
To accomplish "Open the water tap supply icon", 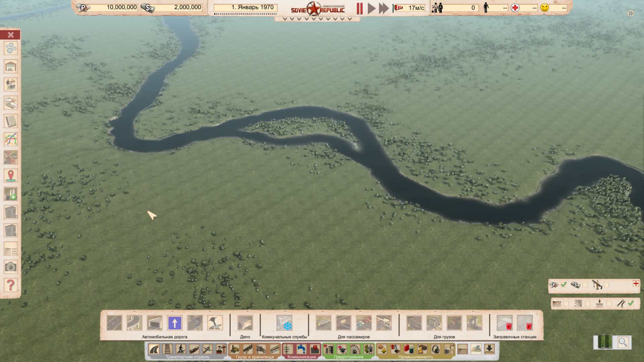I will click(301, 349).
